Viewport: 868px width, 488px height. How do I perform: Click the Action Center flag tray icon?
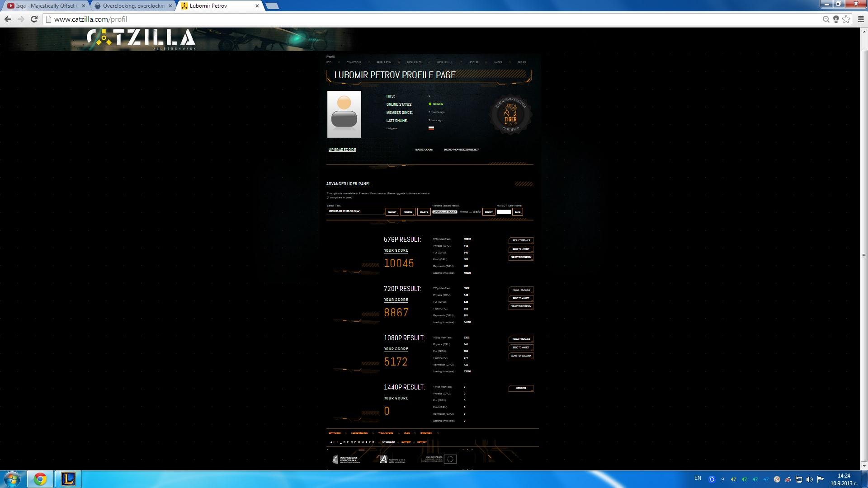click(820, 479)
